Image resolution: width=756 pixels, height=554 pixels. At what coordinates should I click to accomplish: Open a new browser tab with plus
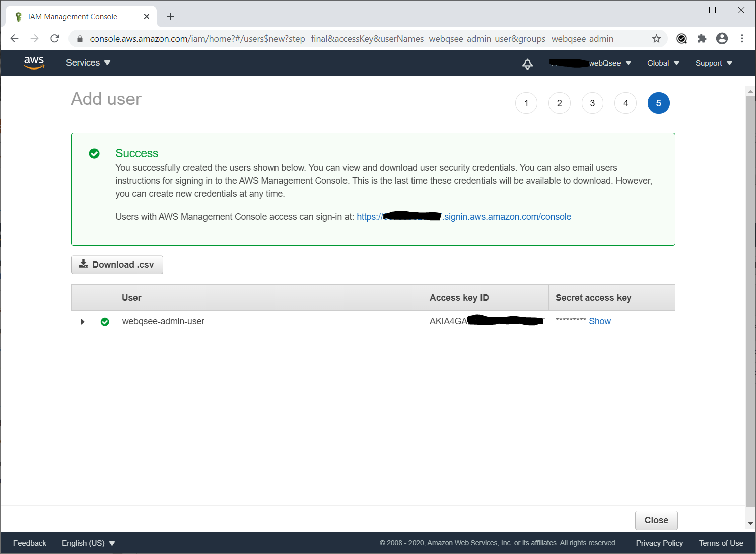pos(170,17)
